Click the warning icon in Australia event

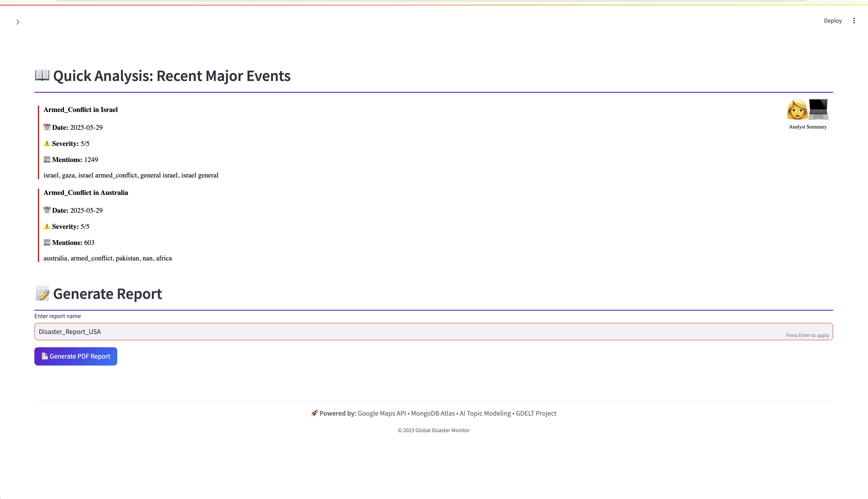(x=47, y=226)
